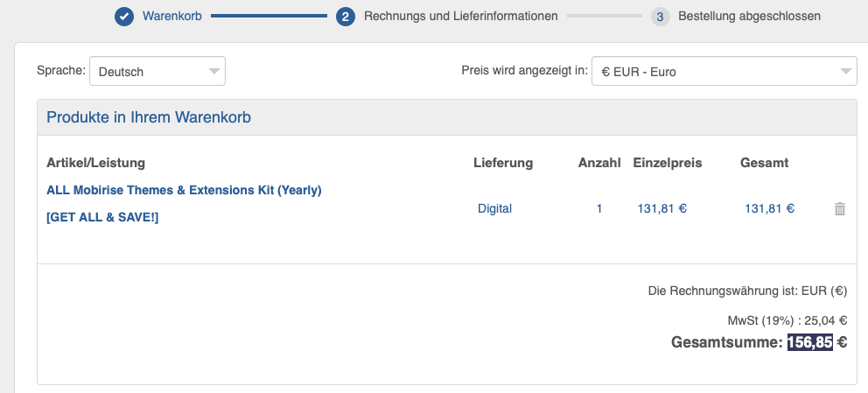The image size is (868, 393).
Task: Go to Rechnungs und Lieferinformationen step
Action: (x=460, y=16)
